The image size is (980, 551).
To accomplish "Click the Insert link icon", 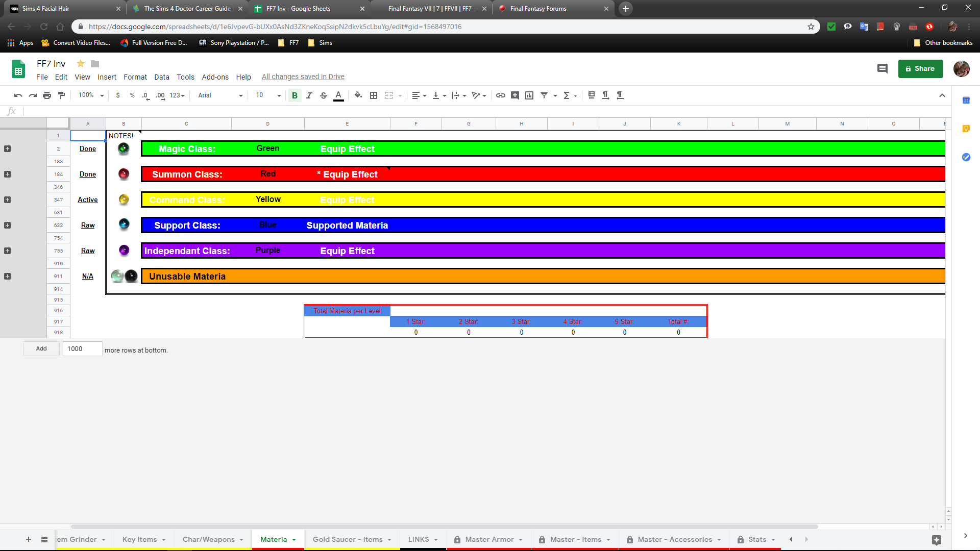I will pos(501,95).
